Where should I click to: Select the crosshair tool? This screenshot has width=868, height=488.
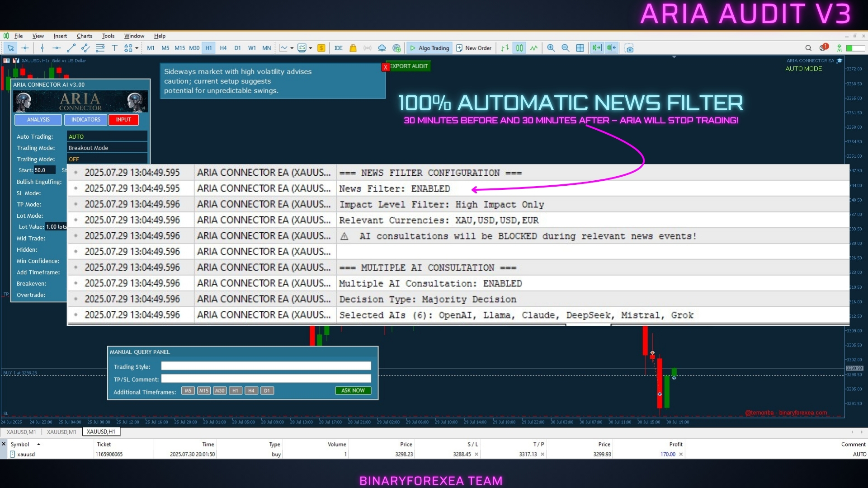click(25, 48)
